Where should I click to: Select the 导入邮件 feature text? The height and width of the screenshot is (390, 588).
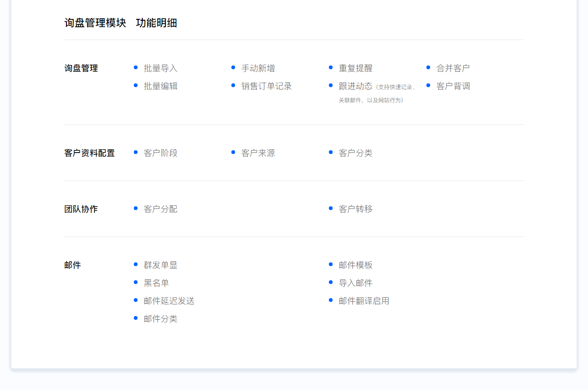pos(356,283)
